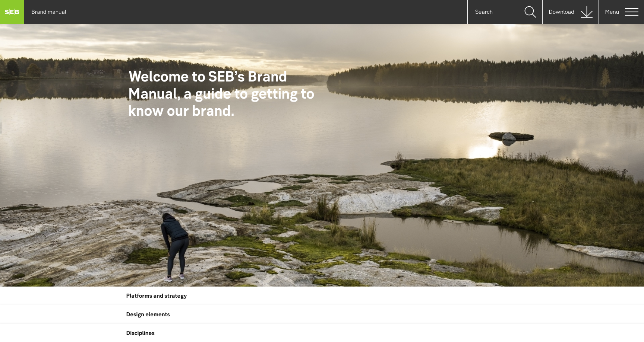The height and width of the screenshot is (342, 644).
Task: Expand the Disciplines section
Action: [322, 333]
